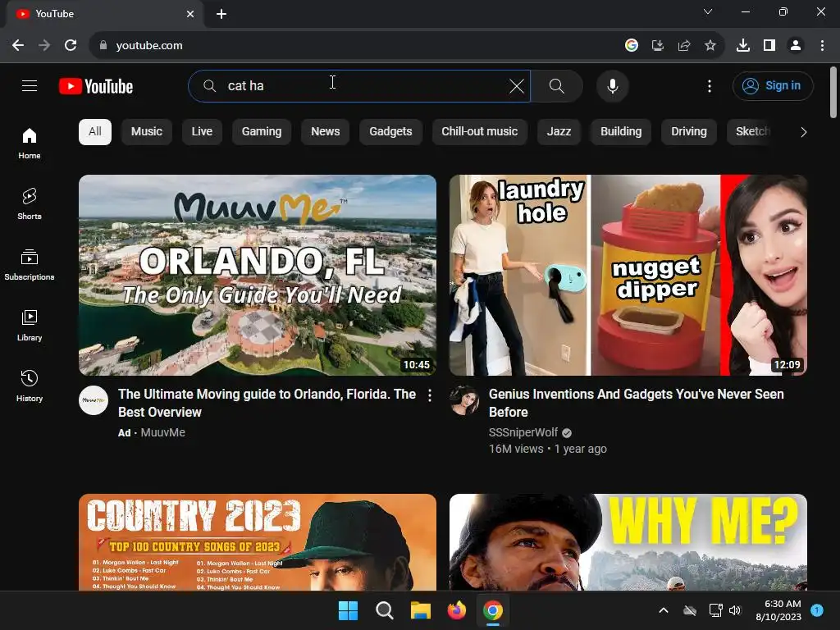This screenshot has width=840, height=630.
Task: Show hidden tray icons chevron
Action: click(x=663, y=610)
